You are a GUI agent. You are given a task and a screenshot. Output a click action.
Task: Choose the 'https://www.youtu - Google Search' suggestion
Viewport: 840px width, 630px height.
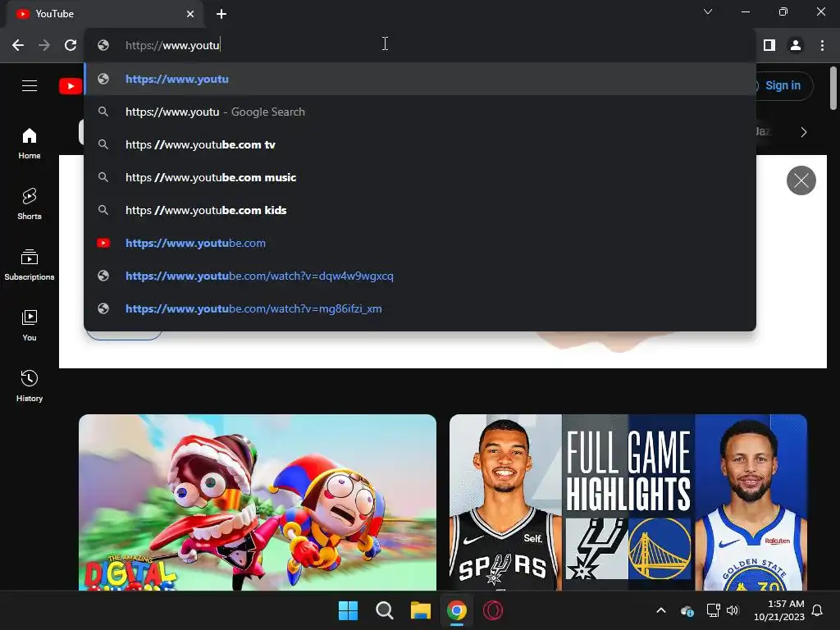pyautogui.click(x=420, y=112)
